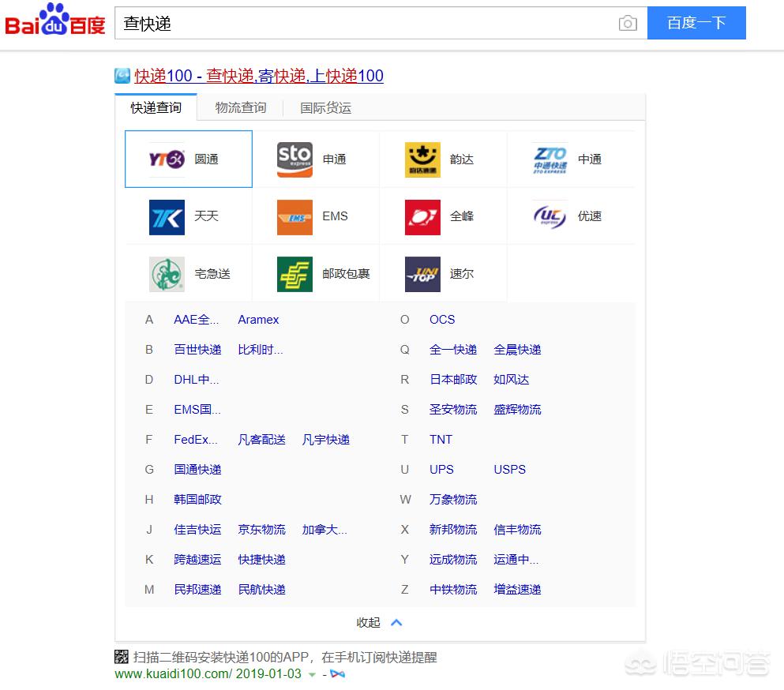Choose FedEx... link

point(196,440)
